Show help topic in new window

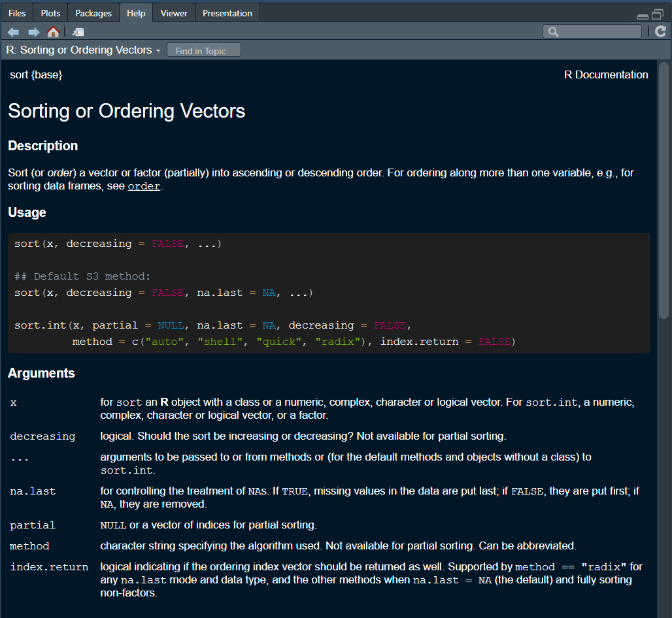(x=78, y=32)
